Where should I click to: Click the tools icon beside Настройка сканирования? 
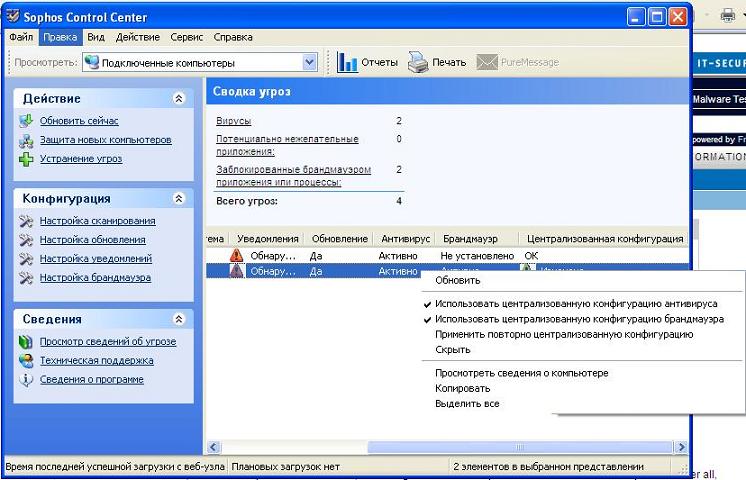coord(26,221)
